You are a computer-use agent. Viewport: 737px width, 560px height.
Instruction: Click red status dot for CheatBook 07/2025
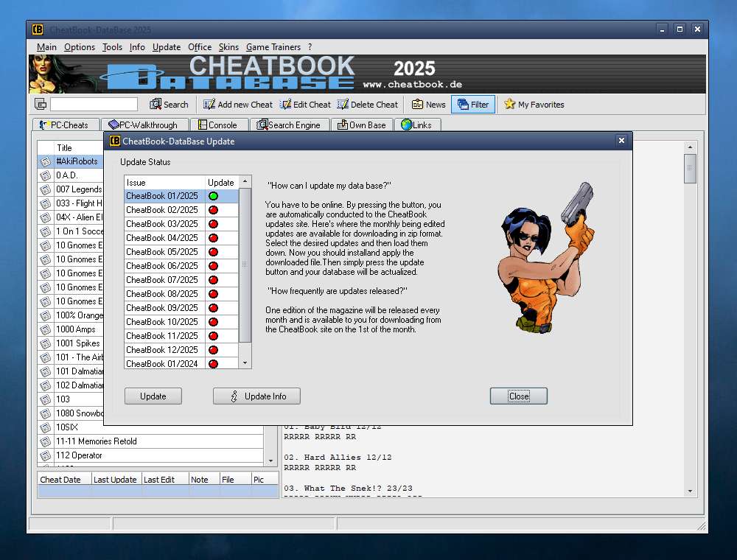214,280
